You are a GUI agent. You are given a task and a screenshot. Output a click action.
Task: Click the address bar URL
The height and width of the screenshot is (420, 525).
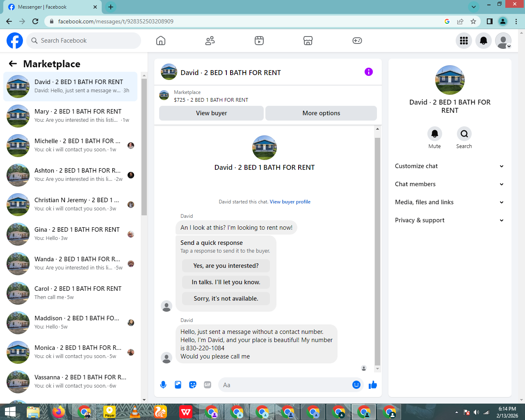pyautogui.click(x=116, y=21)
